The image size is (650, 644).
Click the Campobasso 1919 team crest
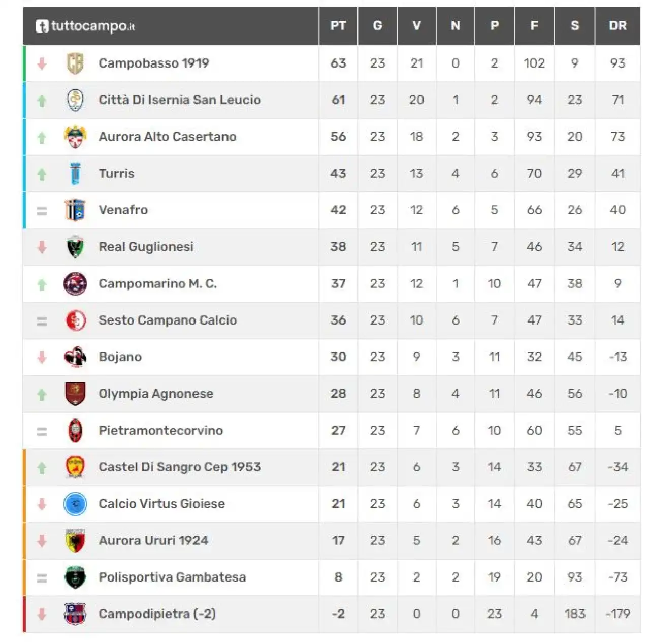pyautogui.click(x=75, y=63)
